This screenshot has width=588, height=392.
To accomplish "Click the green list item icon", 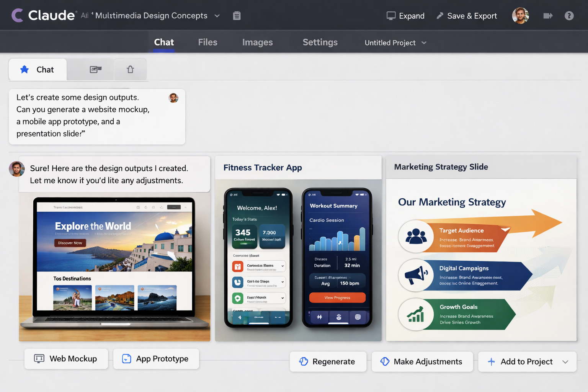I will point(238,298).
